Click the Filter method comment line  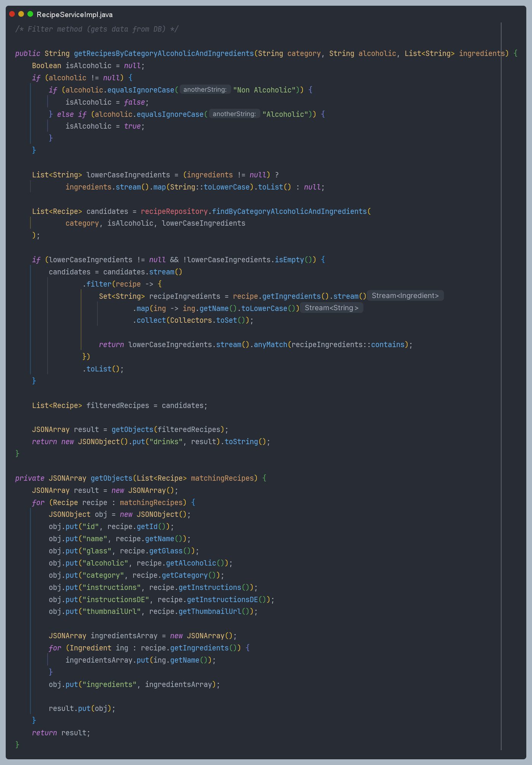pos(97,29)
